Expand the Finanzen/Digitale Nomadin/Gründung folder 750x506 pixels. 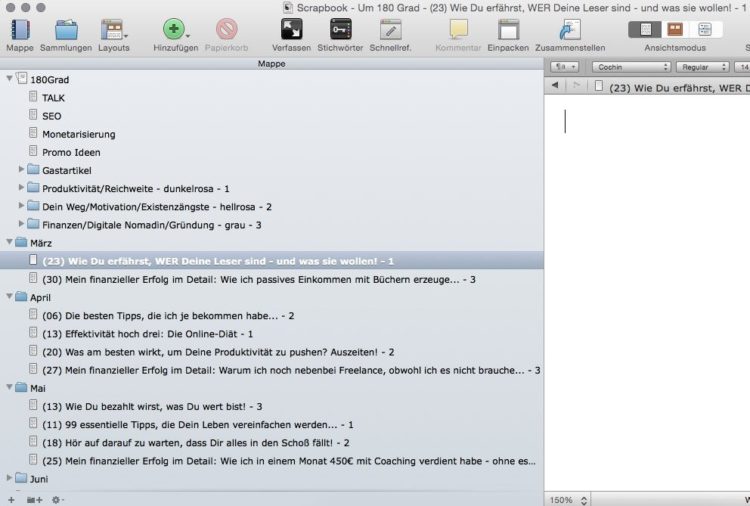pos(21,224)
